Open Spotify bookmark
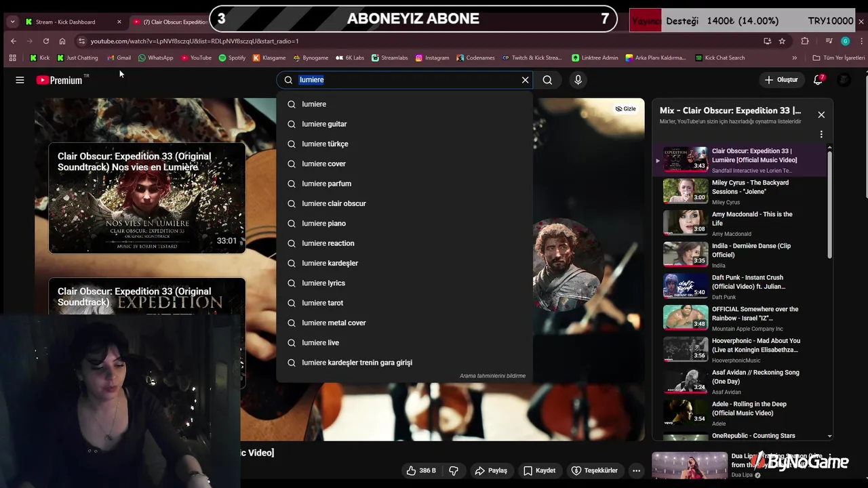The height and width of the screenshot is (488, 868). 232,58
